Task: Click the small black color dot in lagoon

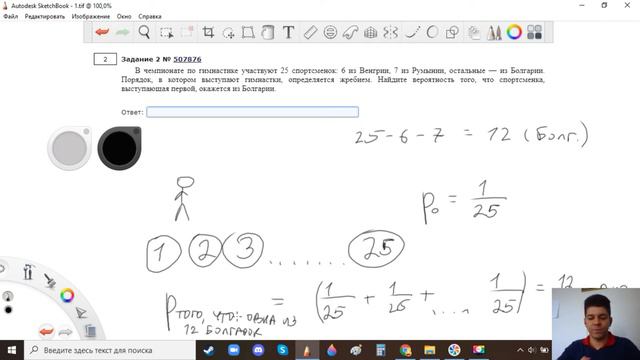Action: tap(8, 310)
